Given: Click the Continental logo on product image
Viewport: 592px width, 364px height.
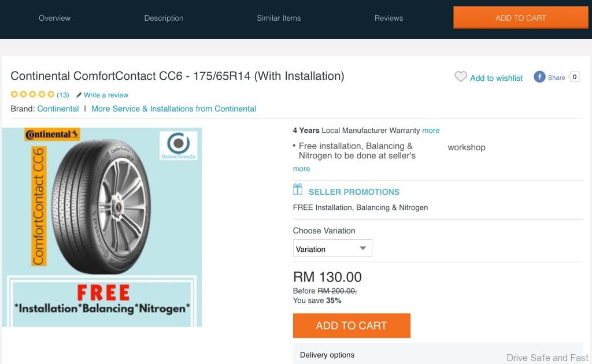Looking at the screenshot, I should tap(51, 135).
